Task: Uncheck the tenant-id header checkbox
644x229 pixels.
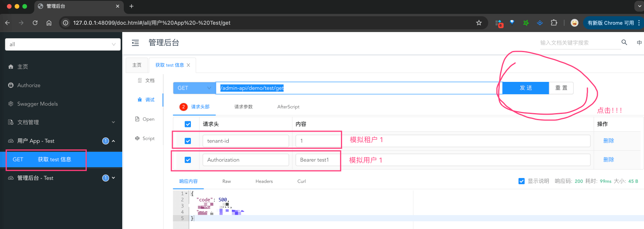Action: [x=188, y=141]
